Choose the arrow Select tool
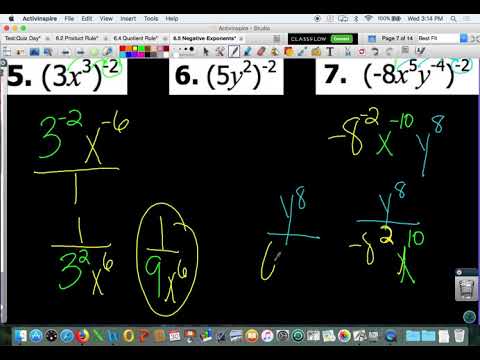The height and width of the screenshot is (360, 480). pos(206,52)
